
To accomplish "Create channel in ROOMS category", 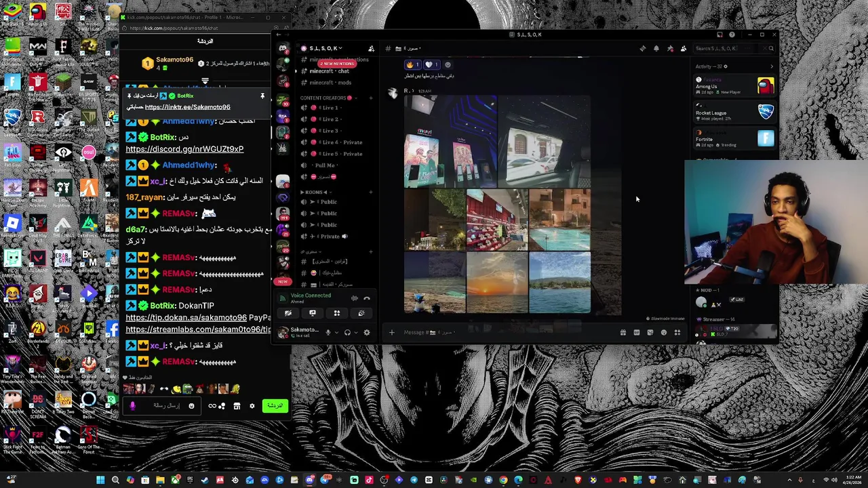I will click(371, 192).
